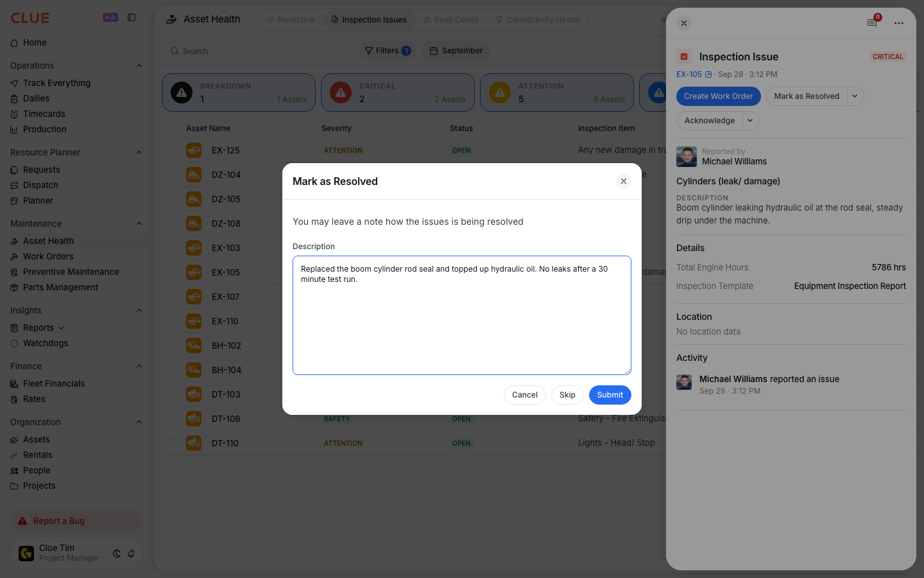Screen dimensions: 924x578
Task: Click the AI badge icon
Action: (110, 17)
